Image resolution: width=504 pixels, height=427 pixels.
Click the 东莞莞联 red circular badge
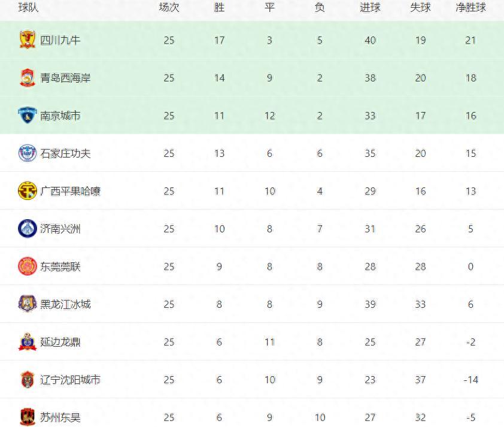pos(28,267)
